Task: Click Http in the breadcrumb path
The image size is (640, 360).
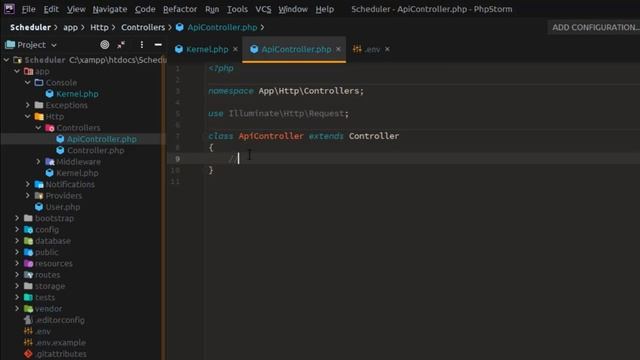Action: 99,27
